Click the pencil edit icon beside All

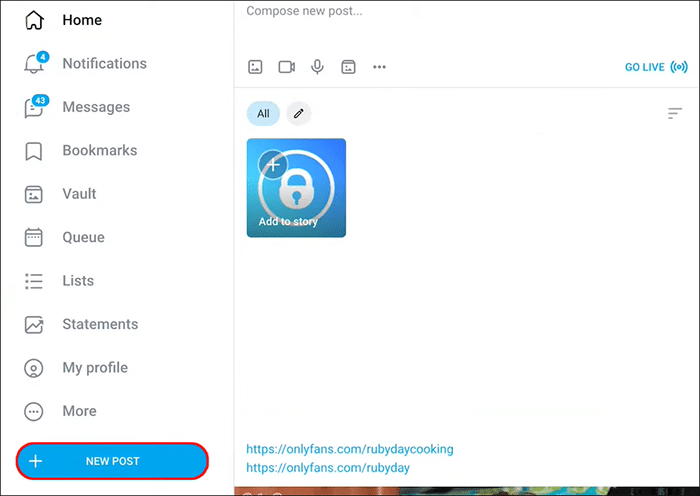tap(298, 114)
